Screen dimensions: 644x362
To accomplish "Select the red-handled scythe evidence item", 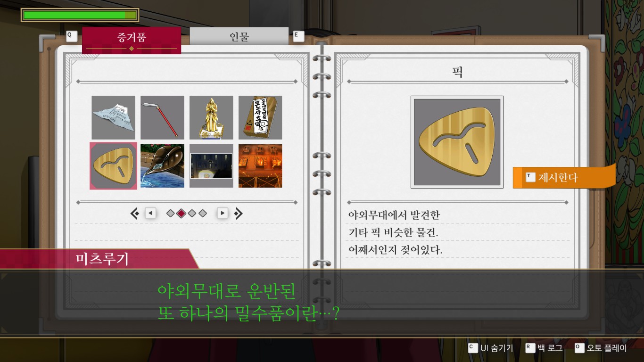I will click(x=162, y=117).
